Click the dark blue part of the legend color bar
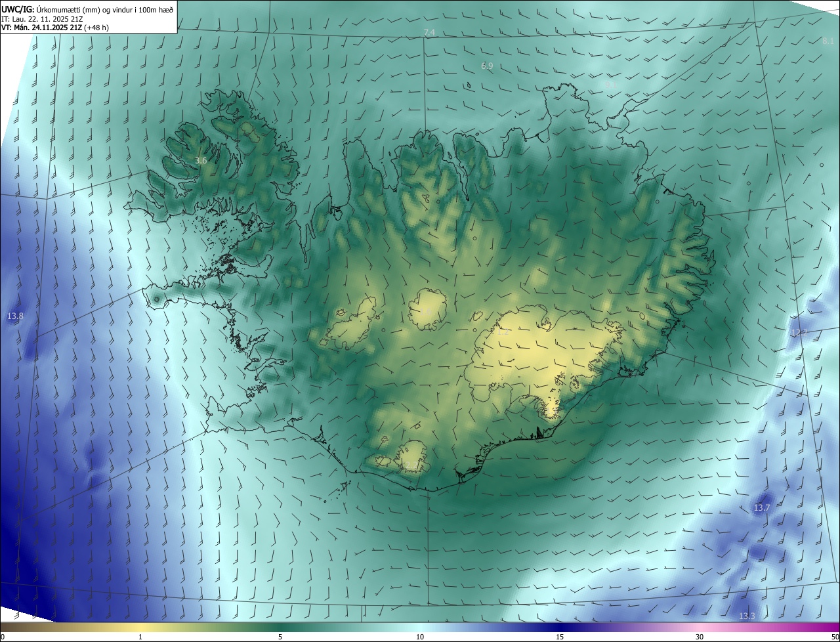The height and width of the screenshot is (642, 840). pos(560,627)
